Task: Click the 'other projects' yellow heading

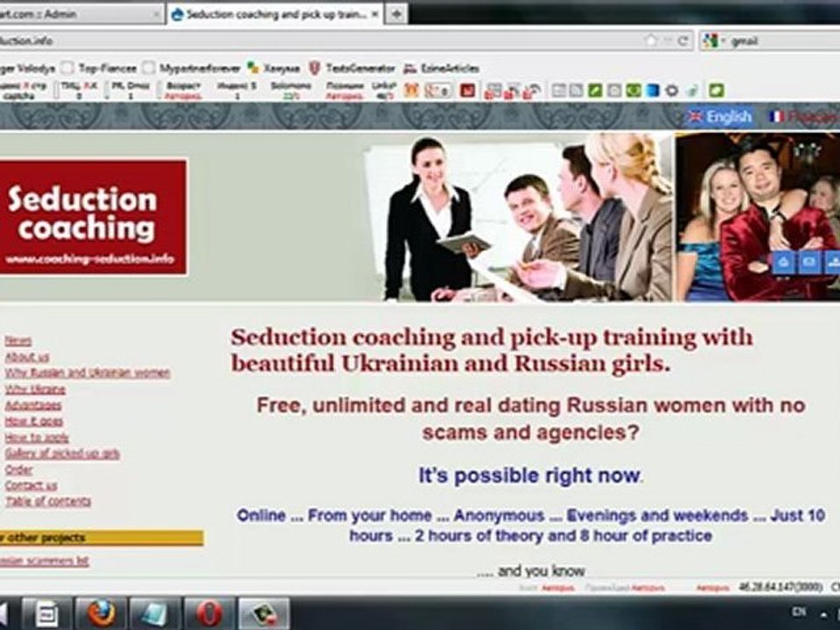Action: tap(101, 537)
